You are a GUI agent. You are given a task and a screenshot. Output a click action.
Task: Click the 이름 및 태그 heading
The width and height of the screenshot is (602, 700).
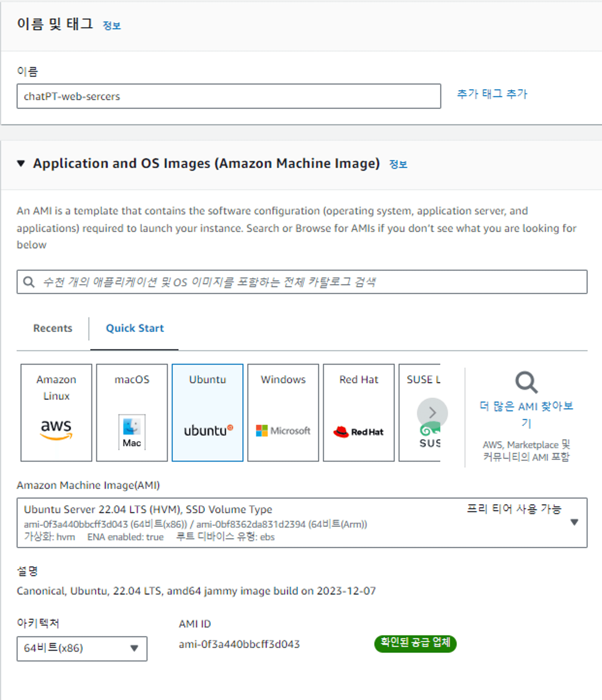click(55, 24)
